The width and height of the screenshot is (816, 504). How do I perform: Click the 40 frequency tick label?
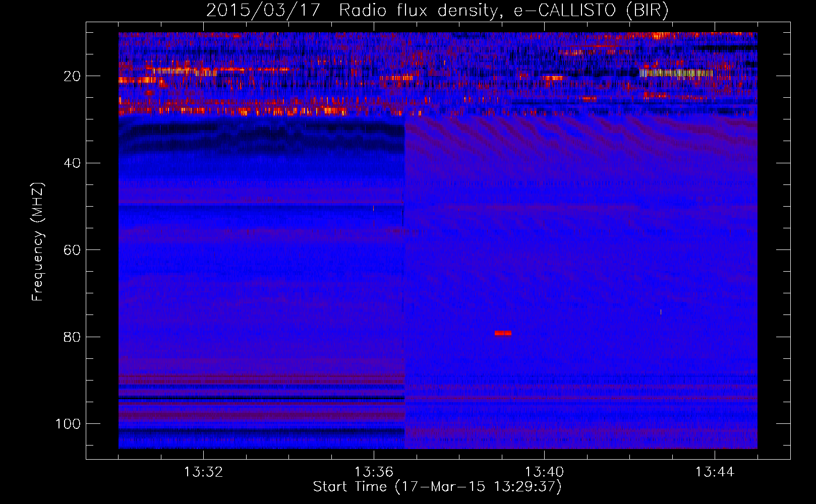pos(73,163)
